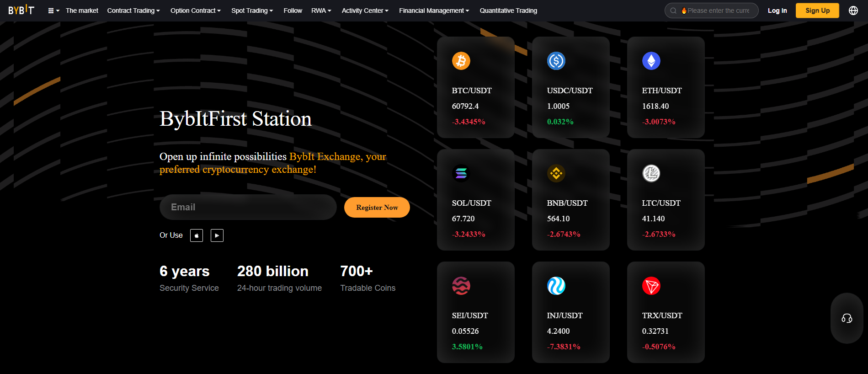Click the 280 billion statistic
This screenshot has width=868, height=374.
coord(279,278)
